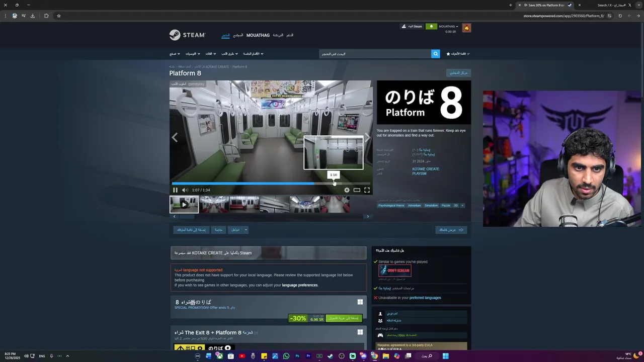
Task: Open the chat tab in Steam header
Action: click(278, 35)
